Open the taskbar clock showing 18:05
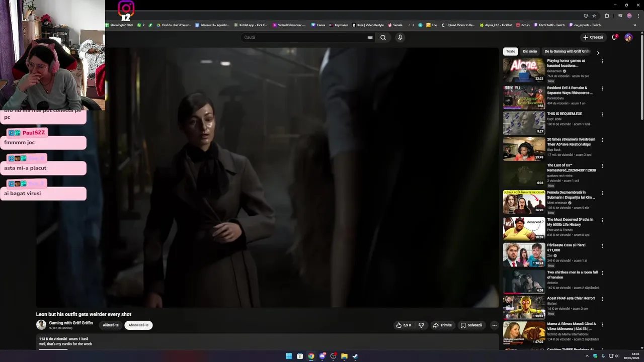The height and width of the screenshot is (362, 644). pos(631,356)
